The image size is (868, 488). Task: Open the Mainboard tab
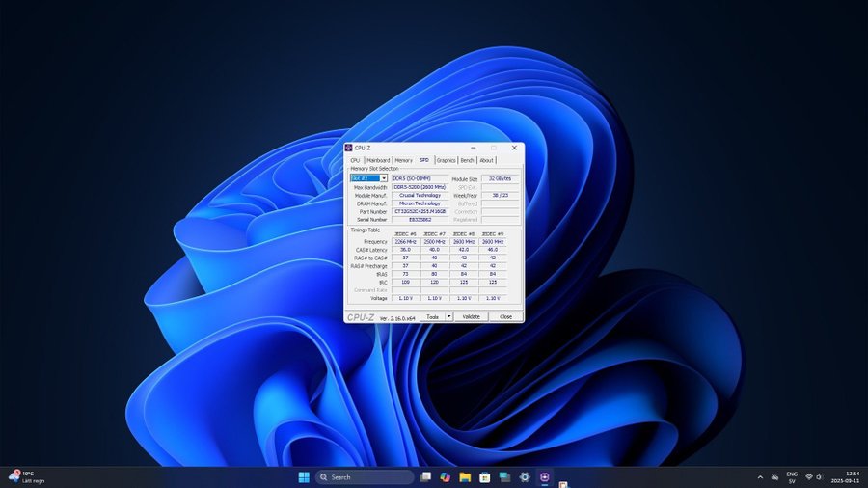click(x=378, y=160)
